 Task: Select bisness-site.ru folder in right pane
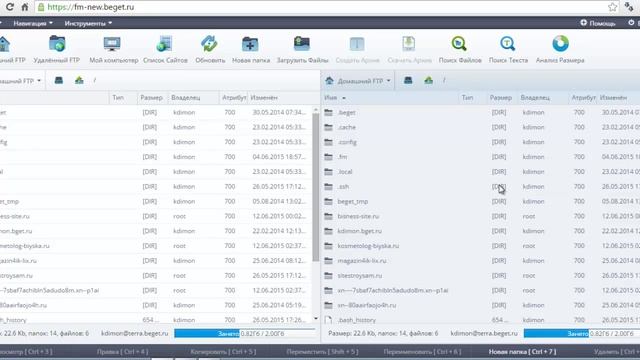click(358, 216)
